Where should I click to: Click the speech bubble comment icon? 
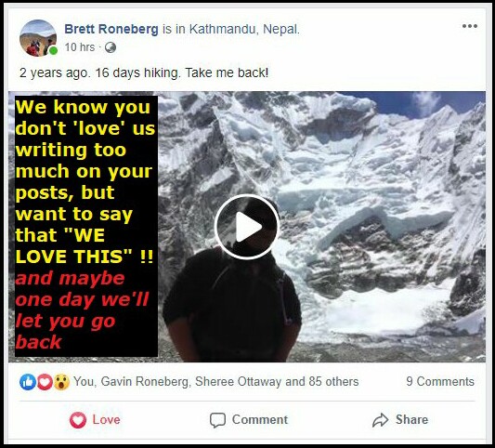tap(217, 420)
